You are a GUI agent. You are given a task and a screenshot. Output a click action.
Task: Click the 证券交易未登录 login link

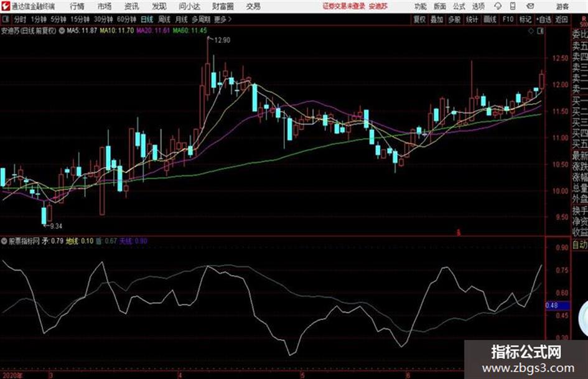(344, 6)
